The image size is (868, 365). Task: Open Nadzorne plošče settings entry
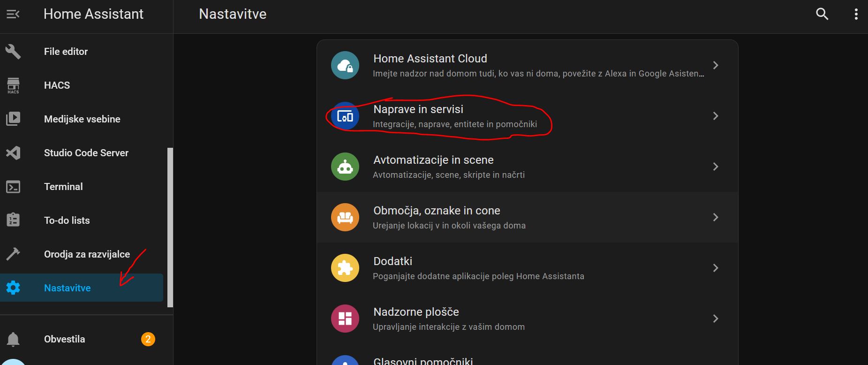point(528,319)
